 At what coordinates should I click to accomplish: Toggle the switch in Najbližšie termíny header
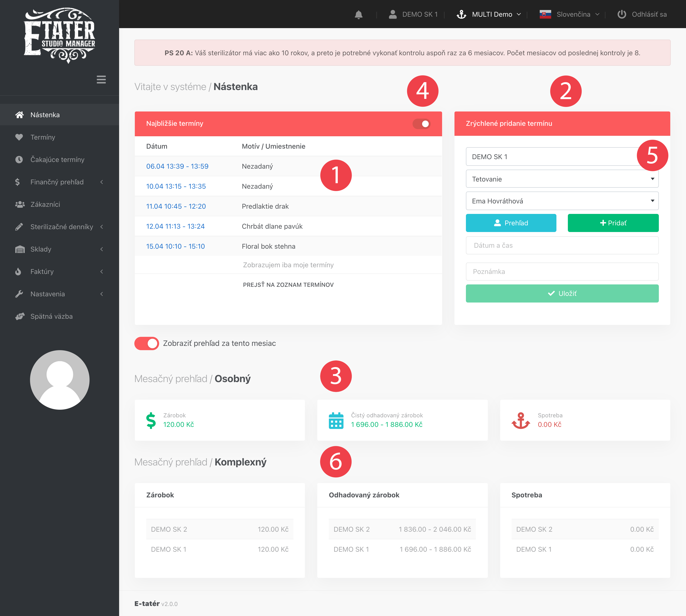421,124
